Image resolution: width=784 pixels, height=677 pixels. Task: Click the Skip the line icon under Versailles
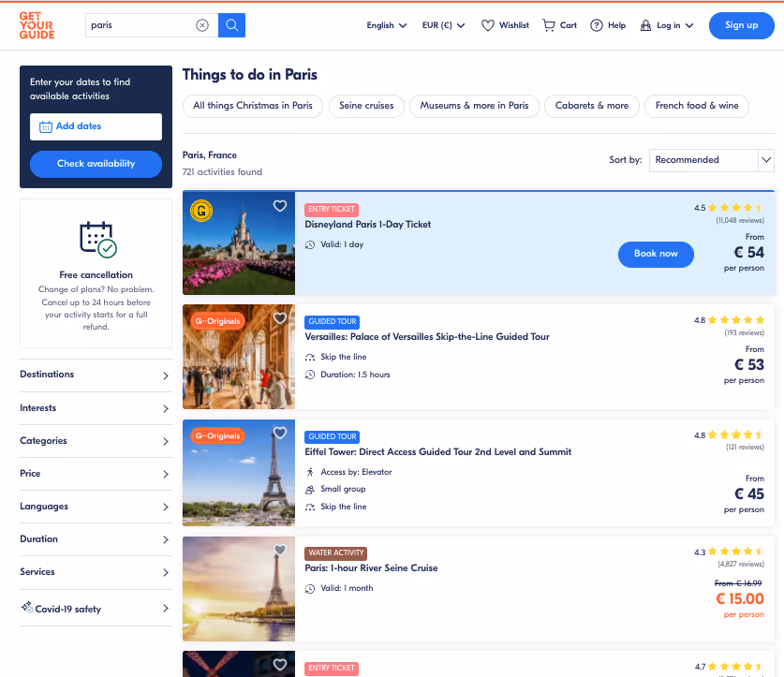pos(310,357)
